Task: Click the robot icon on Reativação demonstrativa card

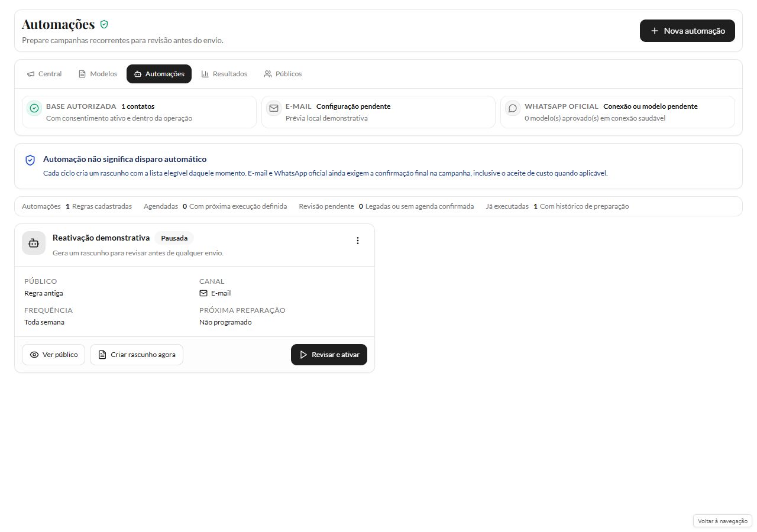Action: pos(34,243)
